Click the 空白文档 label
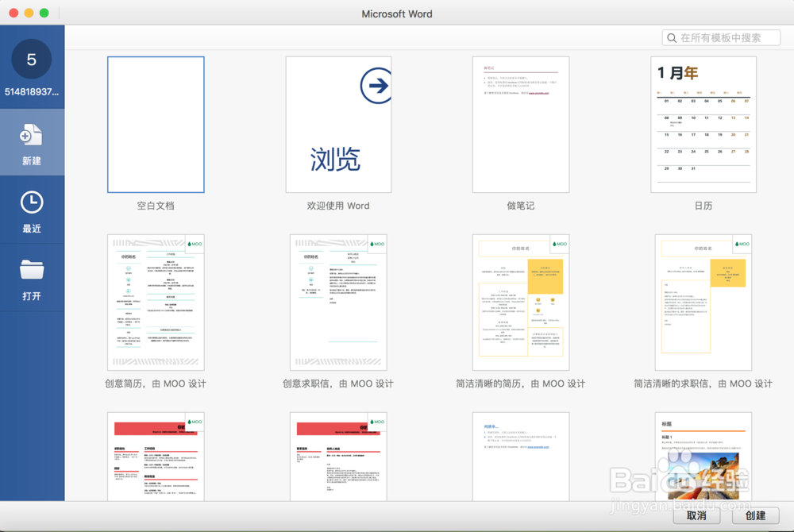Image resolution: width=794 pixels, height=532 pixels. tap(156, 206)
